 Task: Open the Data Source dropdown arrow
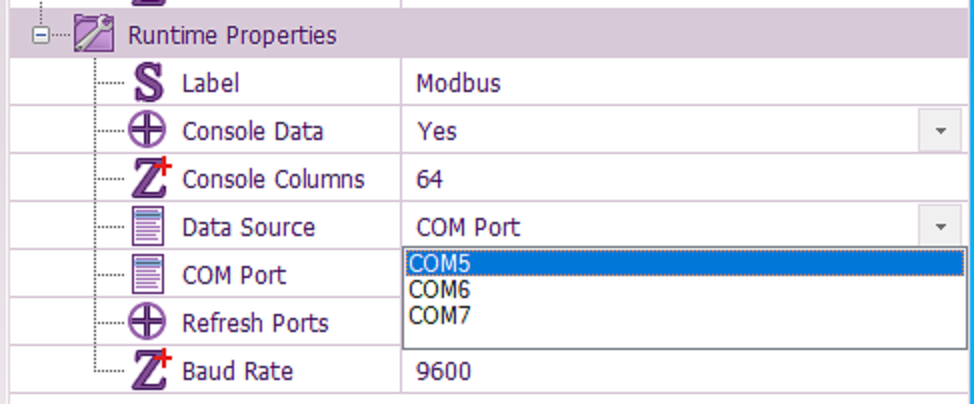pos(939,227)
